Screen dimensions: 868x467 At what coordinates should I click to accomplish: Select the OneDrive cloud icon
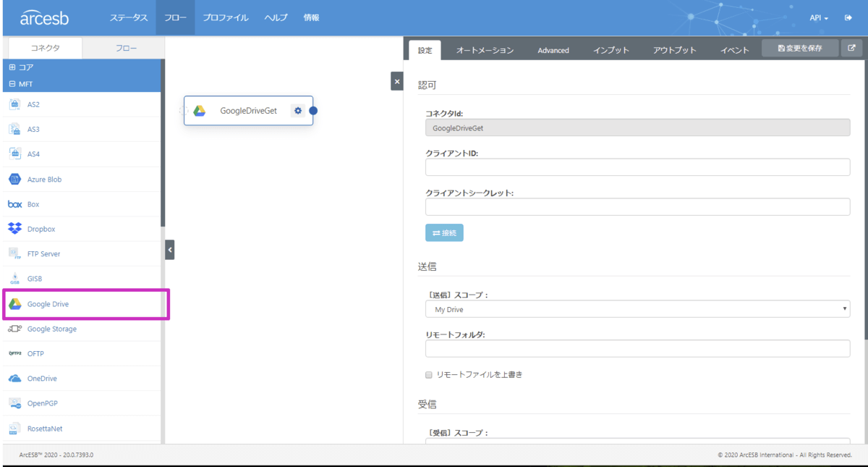point(14,379)
